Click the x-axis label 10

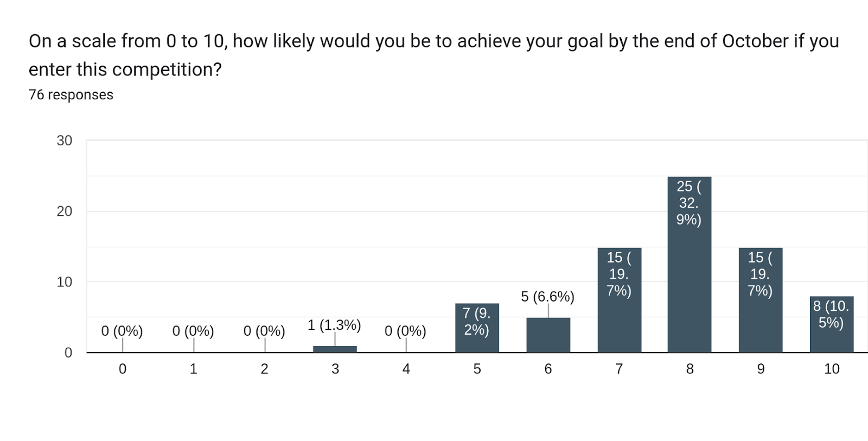coord(831,369)
